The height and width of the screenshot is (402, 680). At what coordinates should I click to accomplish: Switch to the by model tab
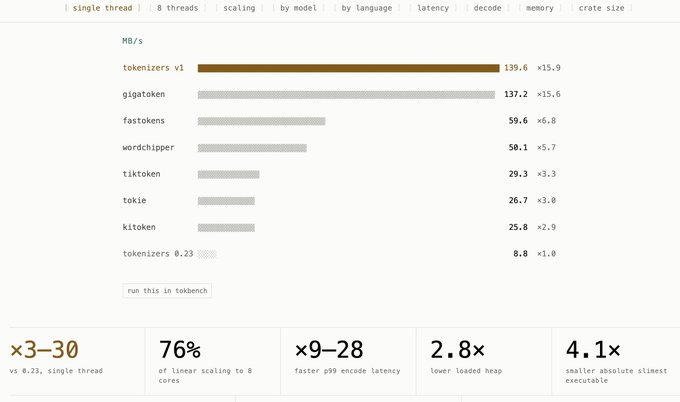[298, 8]
